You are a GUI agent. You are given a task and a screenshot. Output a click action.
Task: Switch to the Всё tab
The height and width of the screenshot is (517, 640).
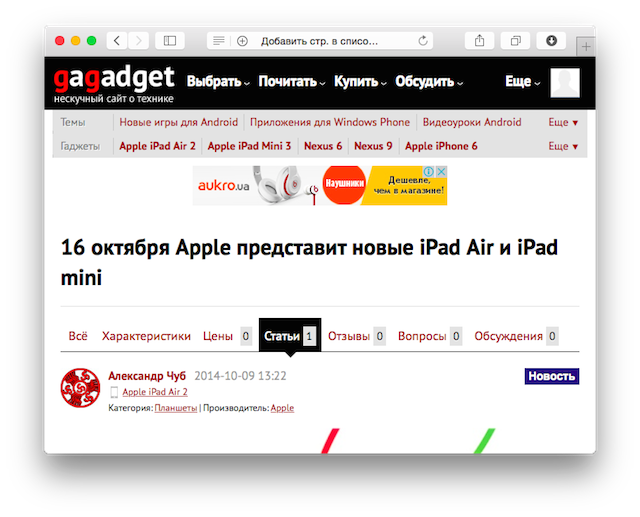coord(78,336)
